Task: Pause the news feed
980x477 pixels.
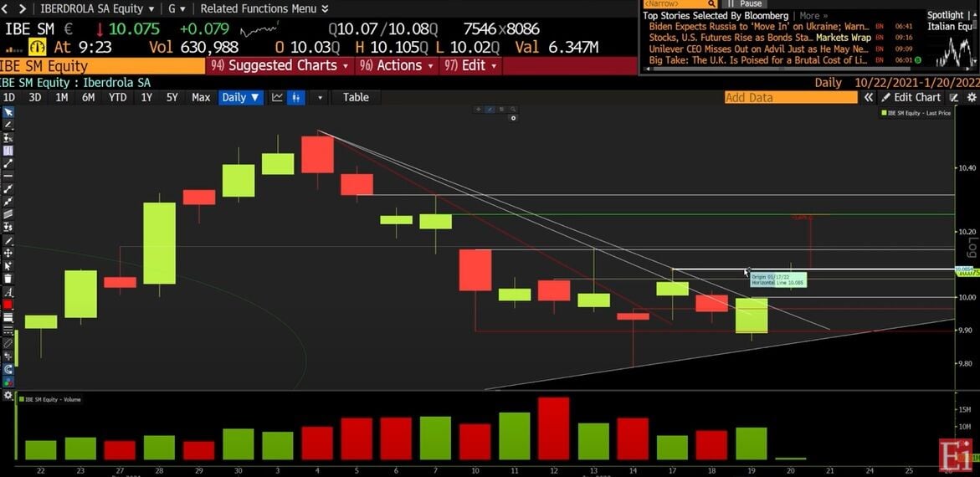Action: click(x=744, y=3)
